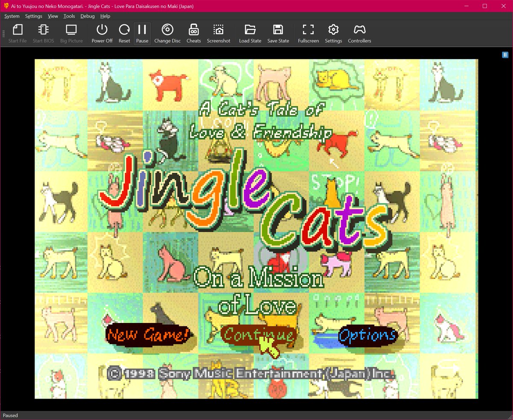
Task: Open the View menu
Action: point(53,16)
